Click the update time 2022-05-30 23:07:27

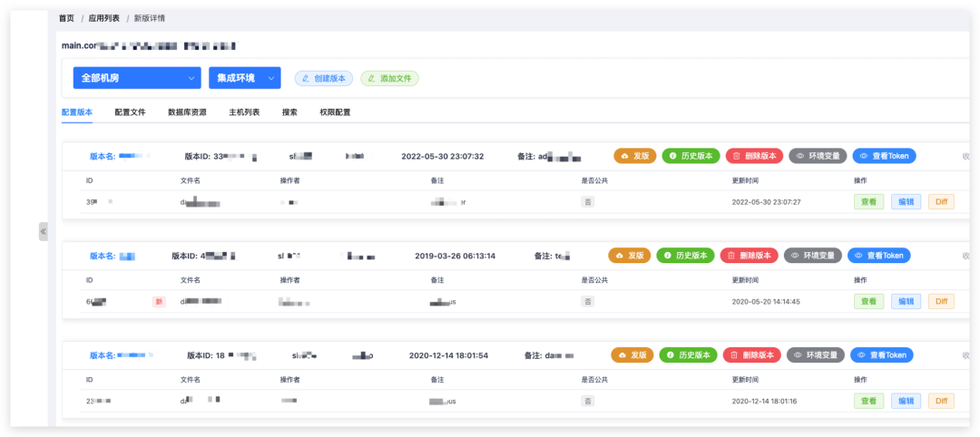(x=766, y=201)
